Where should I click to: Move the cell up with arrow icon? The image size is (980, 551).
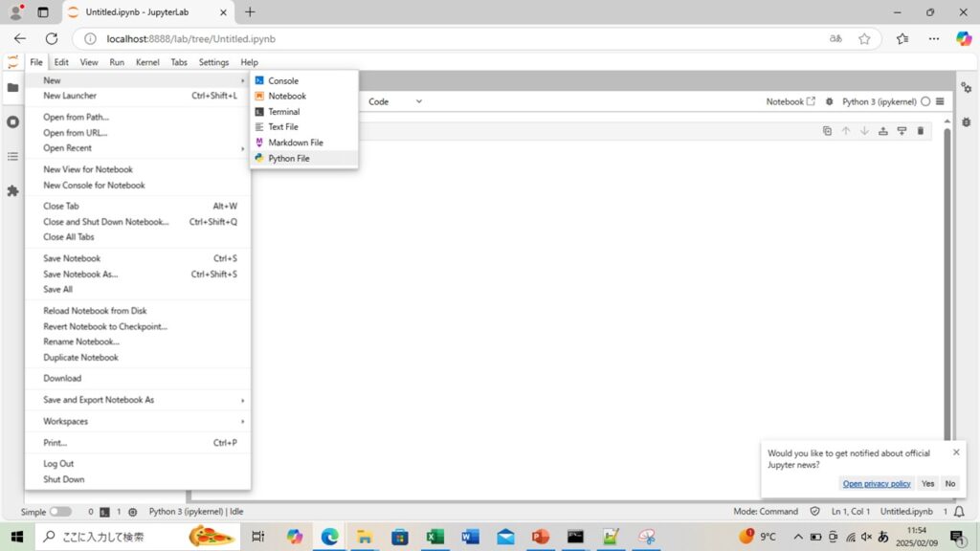click(846, 130)
